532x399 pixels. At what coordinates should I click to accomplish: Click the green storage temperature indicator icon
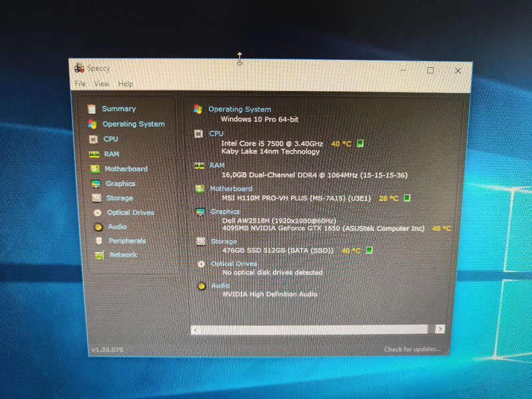[x=370, y=251]
